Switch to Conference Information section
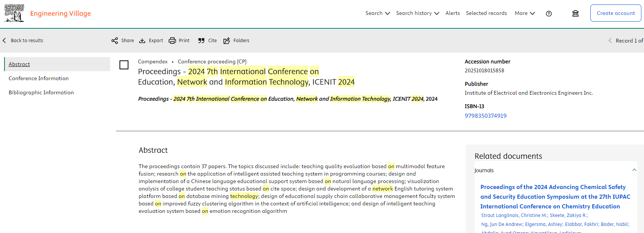The image size is (644, 233). 39,78
